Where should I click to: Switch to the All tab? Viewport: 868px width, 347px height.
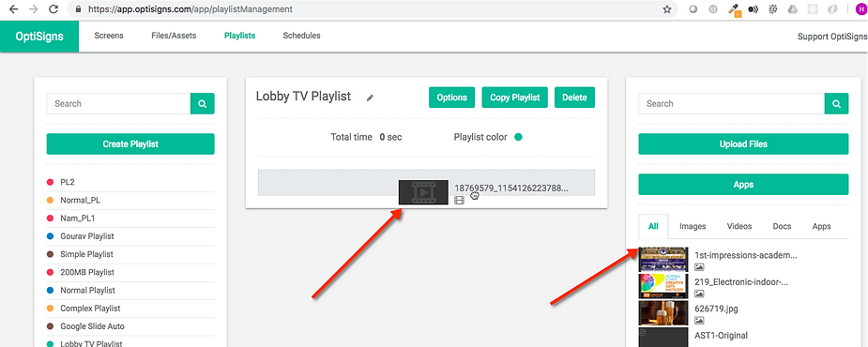point(653,226)
